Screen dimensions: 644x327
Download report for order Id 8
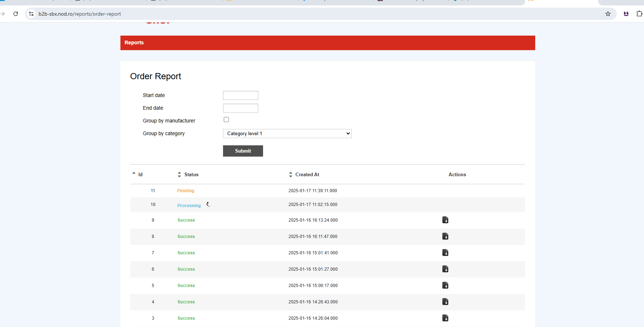[x=445, y=236]
